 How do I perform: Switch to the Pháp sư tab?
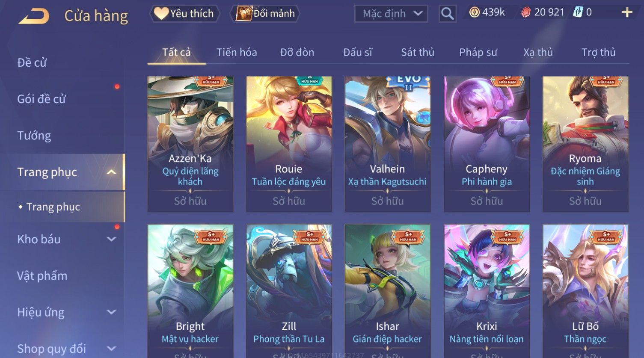[478, 52]
